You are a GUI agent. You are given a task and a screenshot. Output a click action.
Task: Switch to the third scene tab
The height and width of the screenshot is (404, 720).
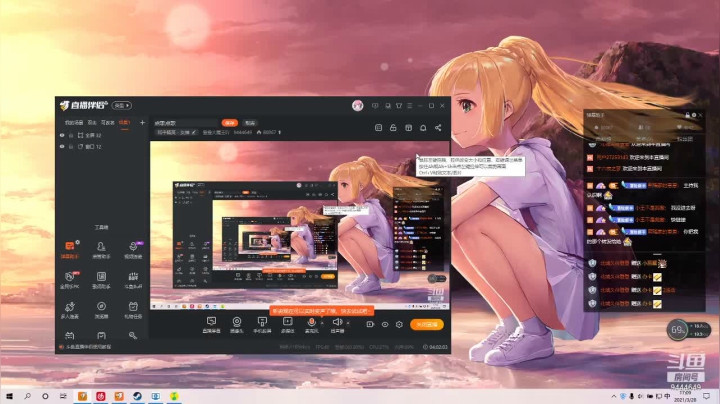[107, 123]
